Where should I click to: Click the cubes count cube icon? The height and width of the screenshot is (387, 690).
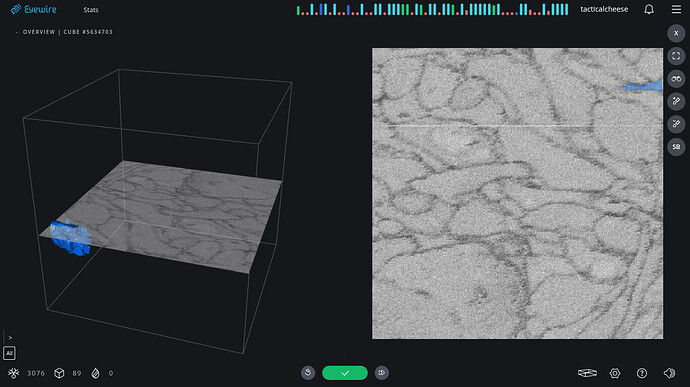tap(59, 373)
